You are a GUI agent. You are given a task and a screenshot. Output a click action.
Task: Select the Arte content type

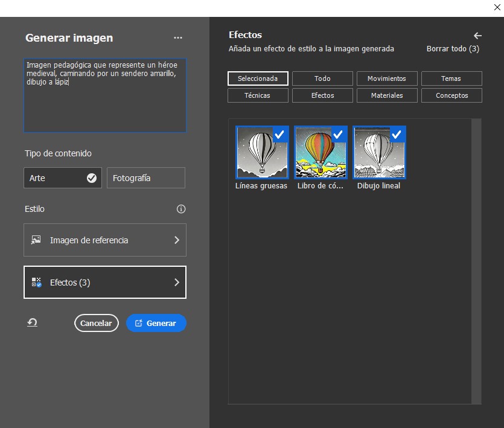tap(63, 178)
